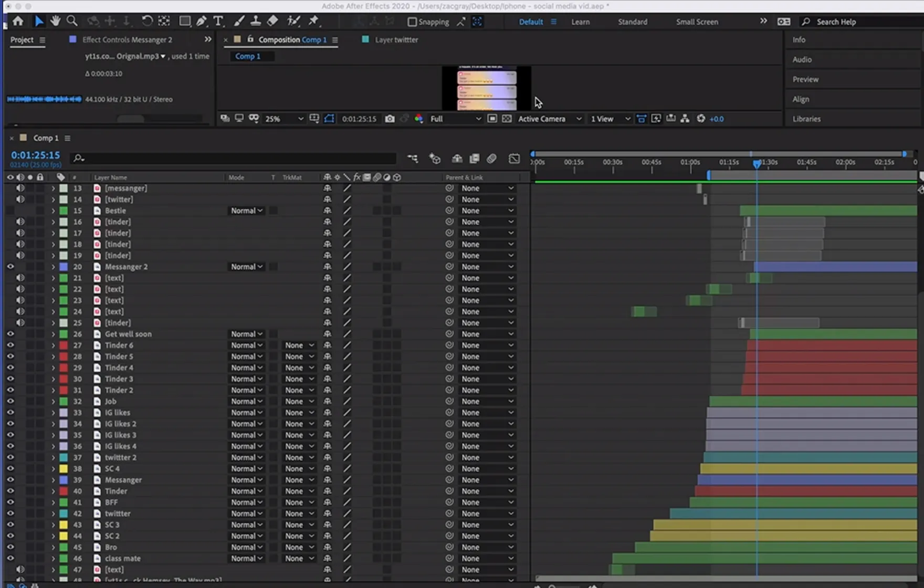This screenshot has height=588, width=924.
Task: Select the Type text tool
Action: point(218,21)
